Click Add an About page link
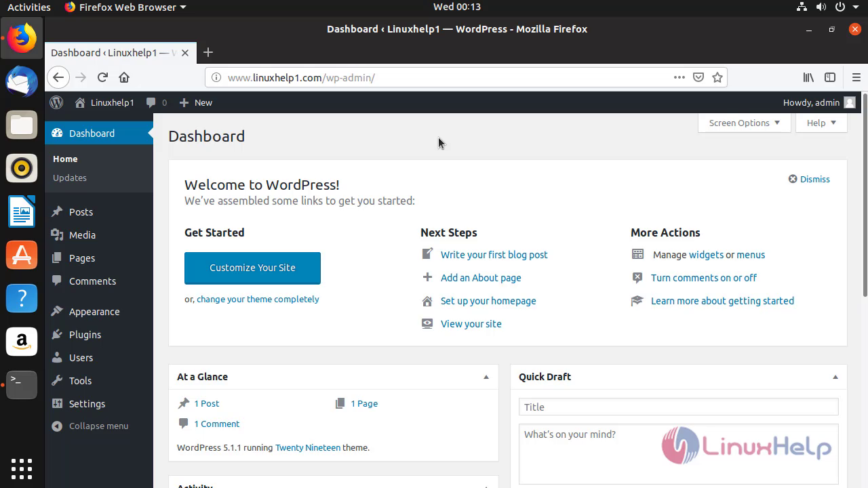The width and height of the screenshot is (868, 488). coord(481,278)
